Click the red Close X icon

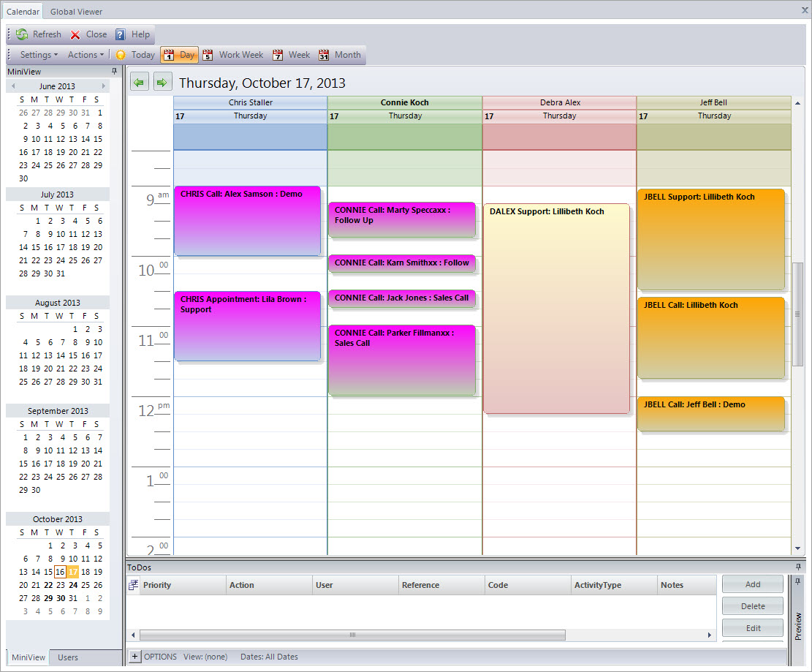(75, 34)
